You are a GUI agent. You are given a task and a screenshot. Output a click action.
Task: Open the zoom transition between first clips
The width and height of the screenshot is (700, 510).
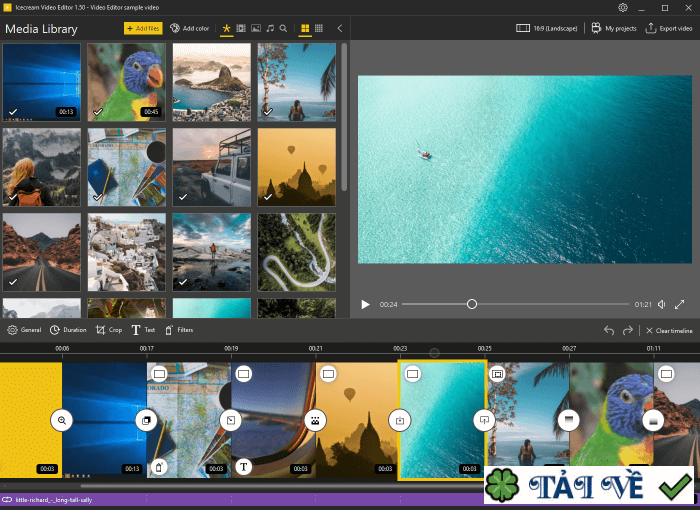[62, 421]
